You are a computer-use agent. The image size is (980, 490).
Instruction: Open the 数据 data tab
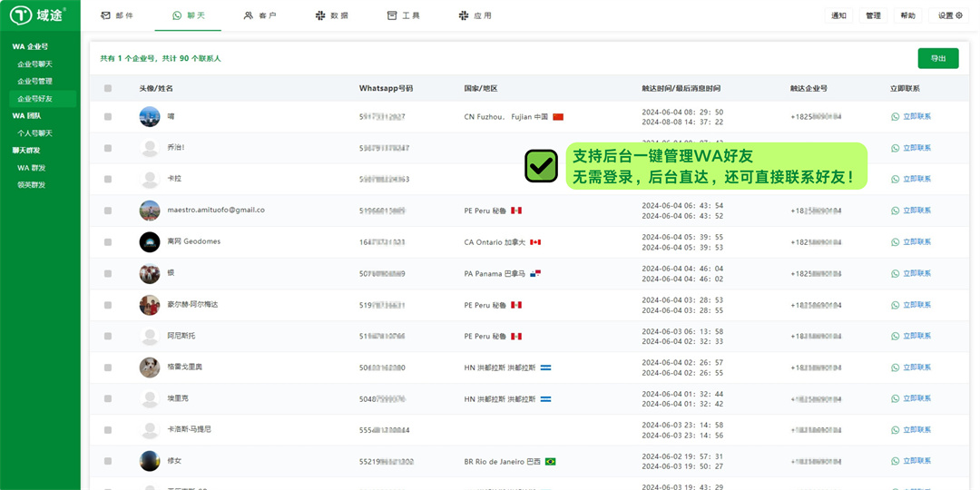[x=332, y=15]
